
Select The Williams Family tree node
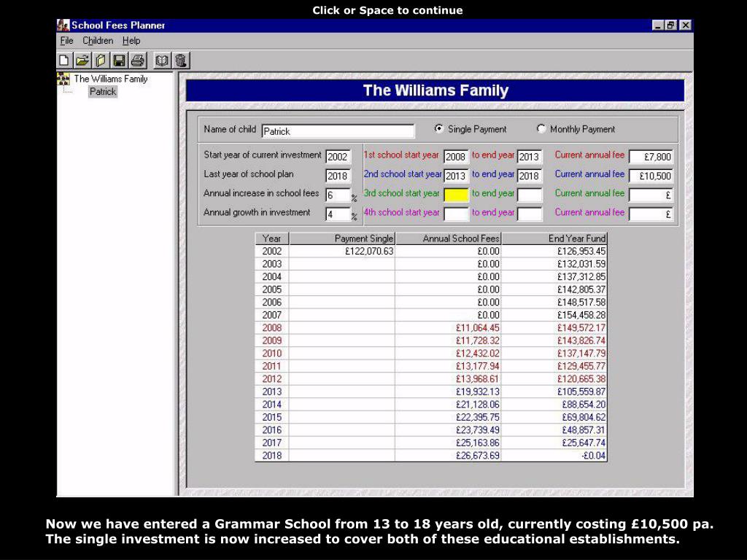click(x=111, y=79)
